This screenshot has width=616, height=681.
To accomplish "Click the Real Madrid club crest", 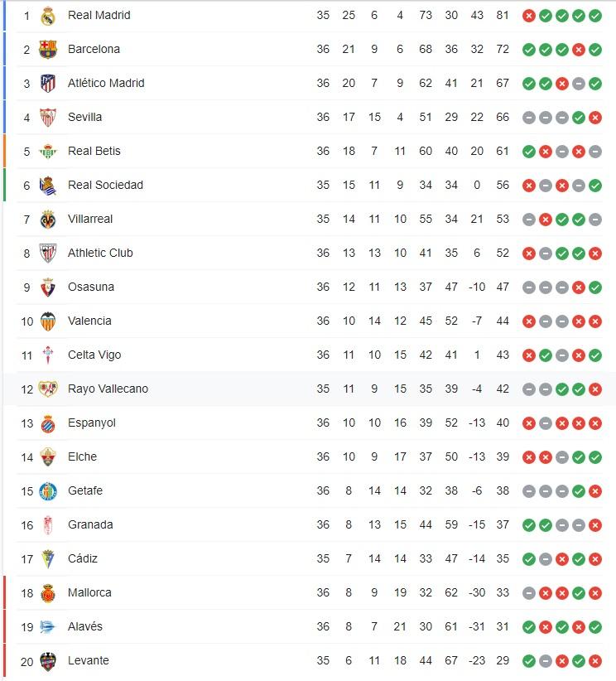I will coord(47,15).
